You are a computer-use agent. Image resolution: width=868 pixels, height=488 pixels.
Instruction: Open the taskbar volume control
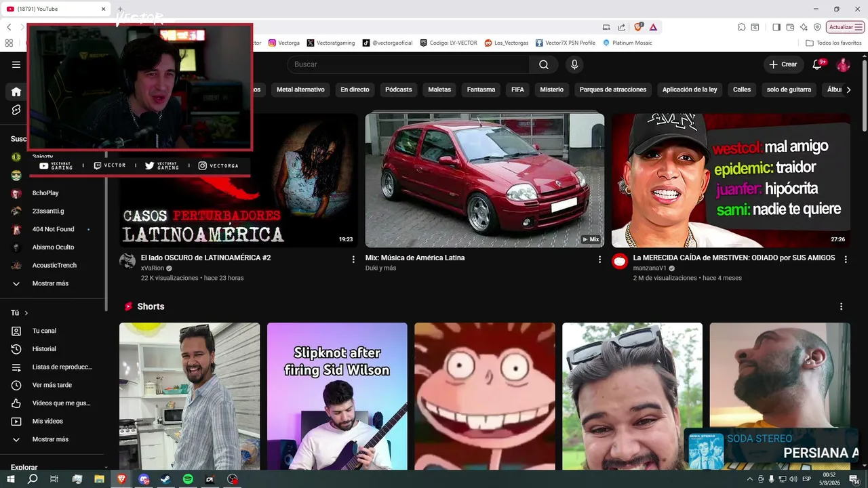[x=793, y=479]
